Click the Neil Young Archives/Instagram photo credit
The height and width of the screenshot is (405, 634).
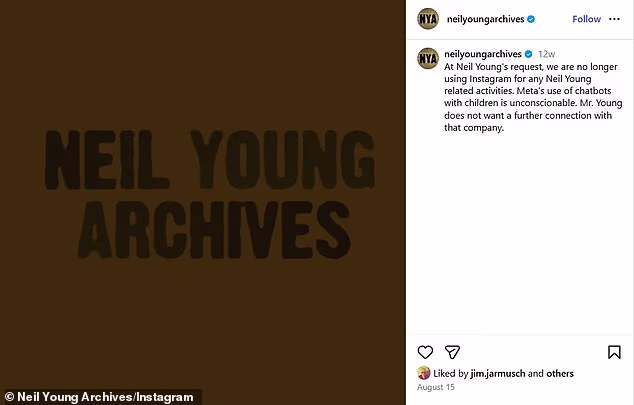click(99, 397)
